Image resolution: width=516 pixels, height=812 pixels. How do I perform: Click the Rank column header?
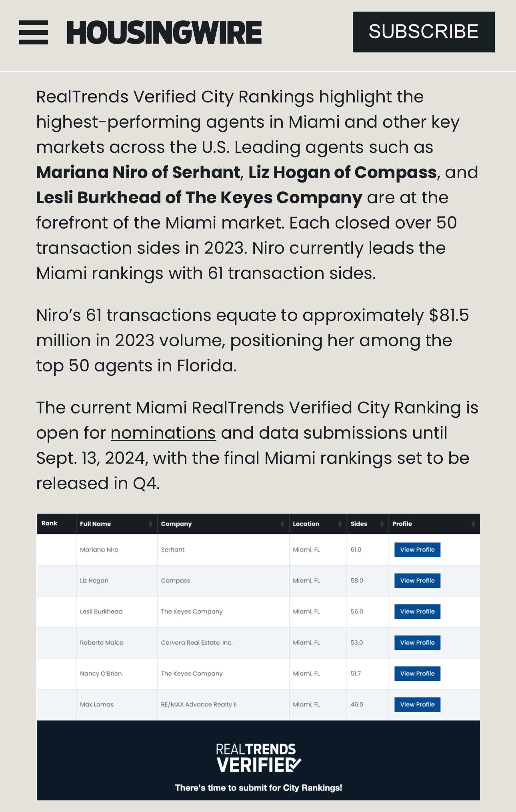(50, 523)
